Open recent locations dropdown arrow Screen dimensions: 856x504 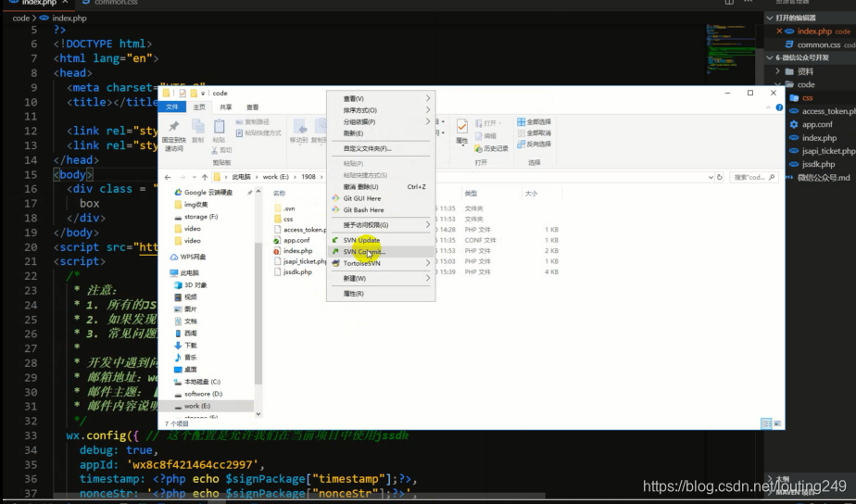(194, 178)
